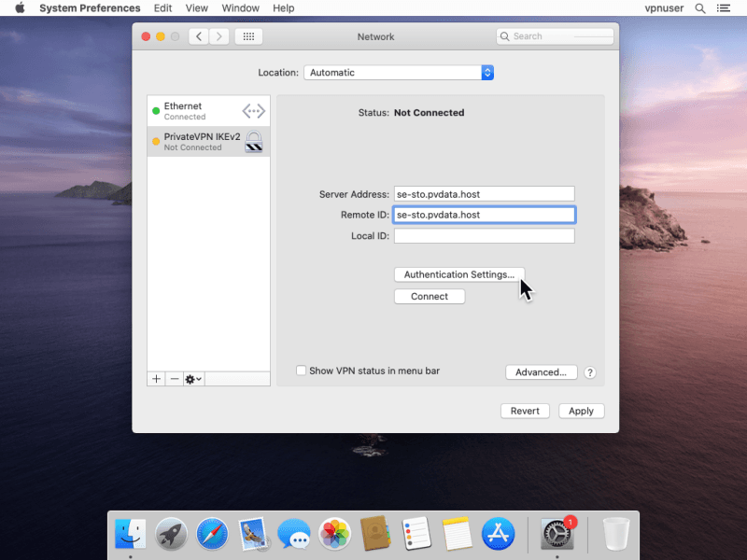Screen dimensions: 747x560
Task: Click the plus button to add service
Action: click(x=156, y=379)
